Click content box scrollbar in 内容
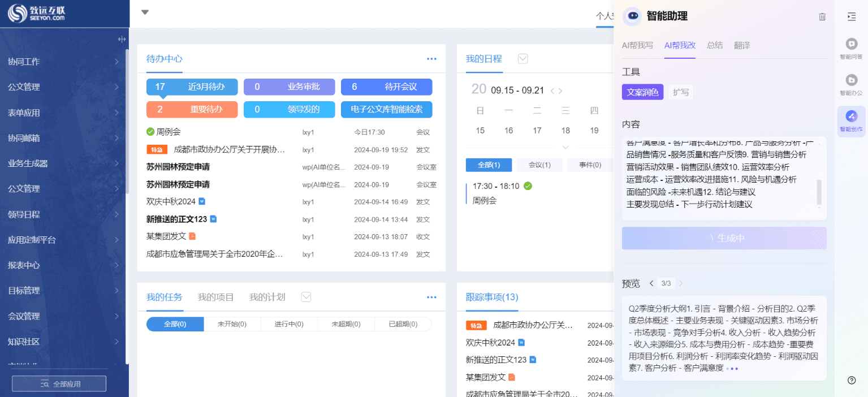 (x=819, y=192)
